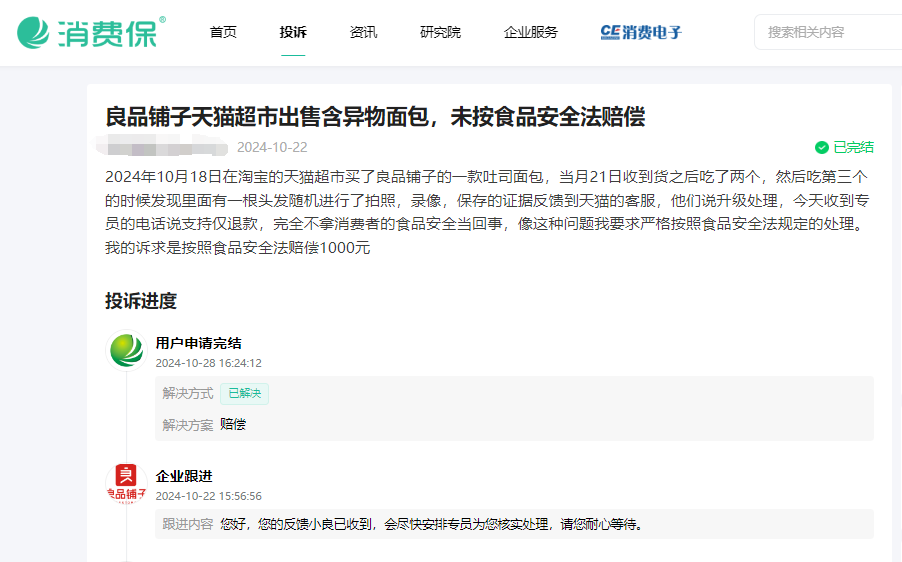Open the 研究院 navigation item
This screenshot has height=562, width=902.
440,32
